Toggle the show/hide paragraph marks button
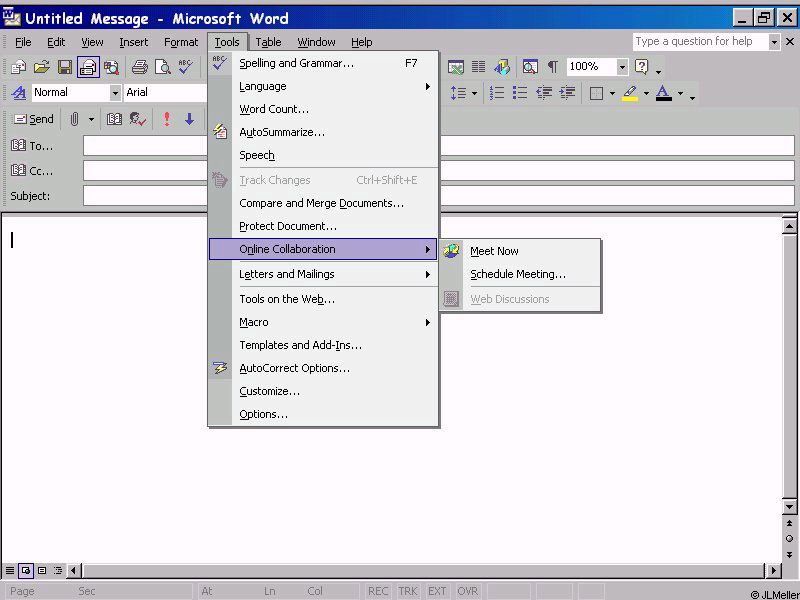 (552, 67)
